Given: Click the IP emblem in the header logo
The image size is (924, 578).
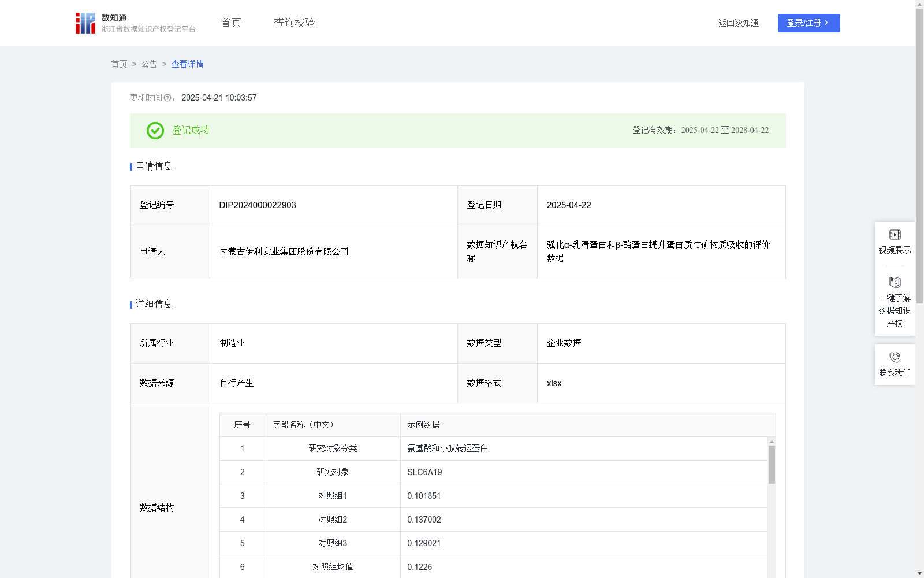Looking at the screenshot, I should coord(85,23).
